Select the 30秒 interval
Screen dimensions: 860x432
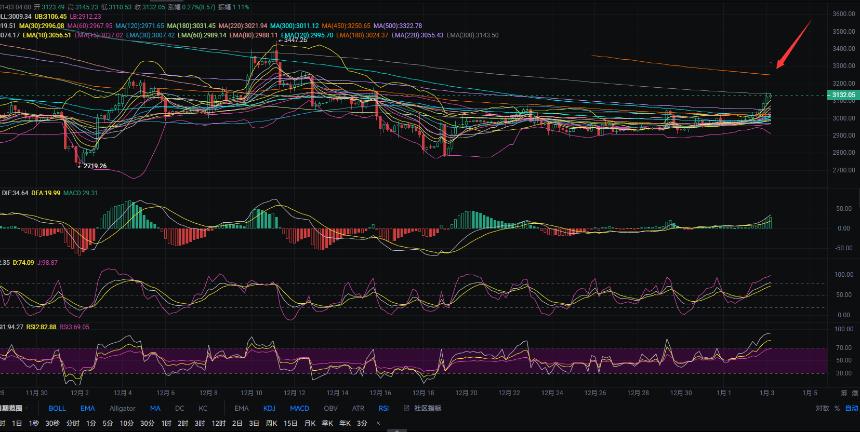(52, 423)
